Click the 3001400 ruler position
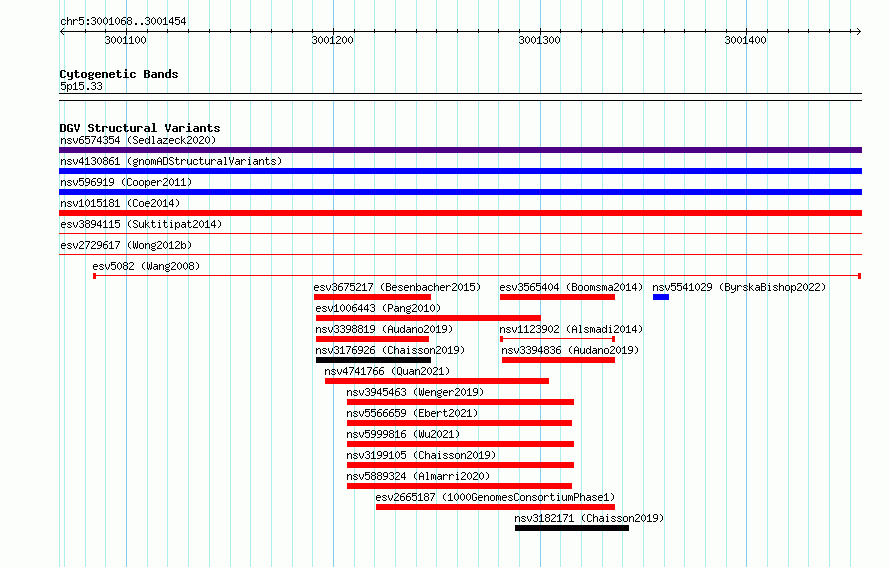 (745, 40)
